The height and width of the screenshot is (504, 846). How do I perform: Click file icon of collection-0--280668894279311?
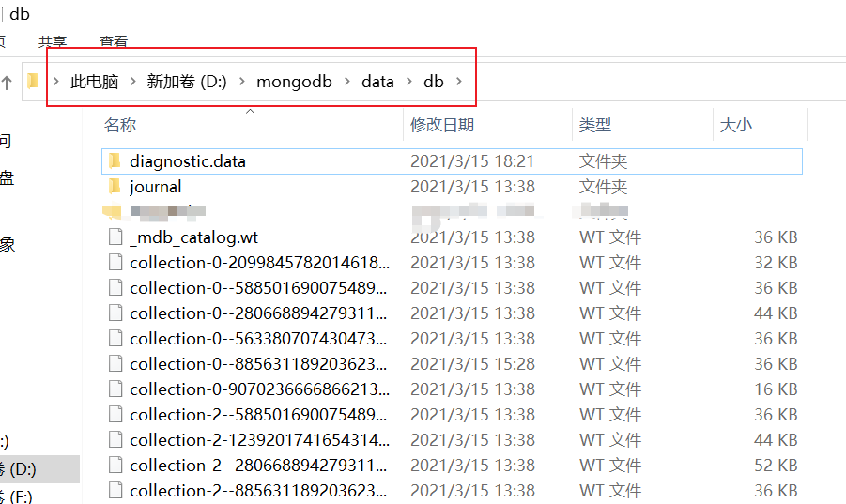tap(115, 313)
